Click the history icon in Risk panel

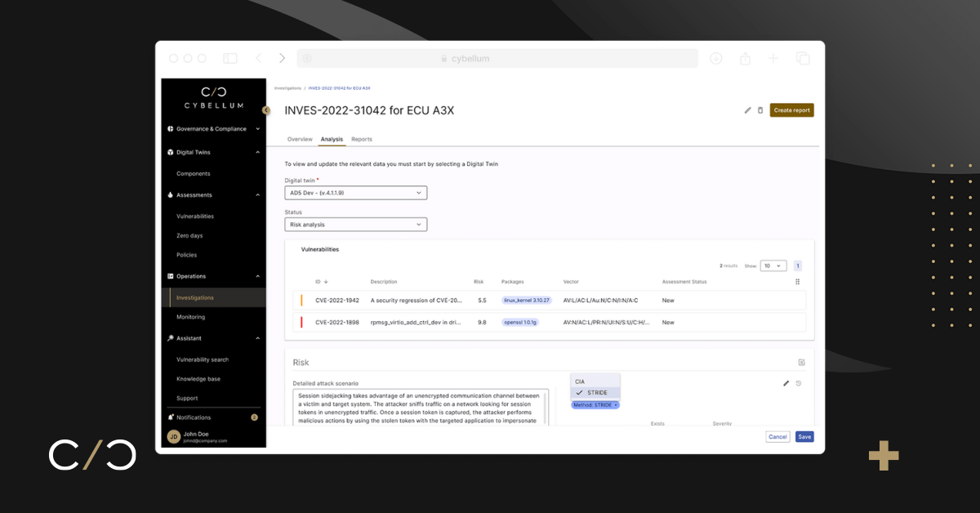(799, 383)
